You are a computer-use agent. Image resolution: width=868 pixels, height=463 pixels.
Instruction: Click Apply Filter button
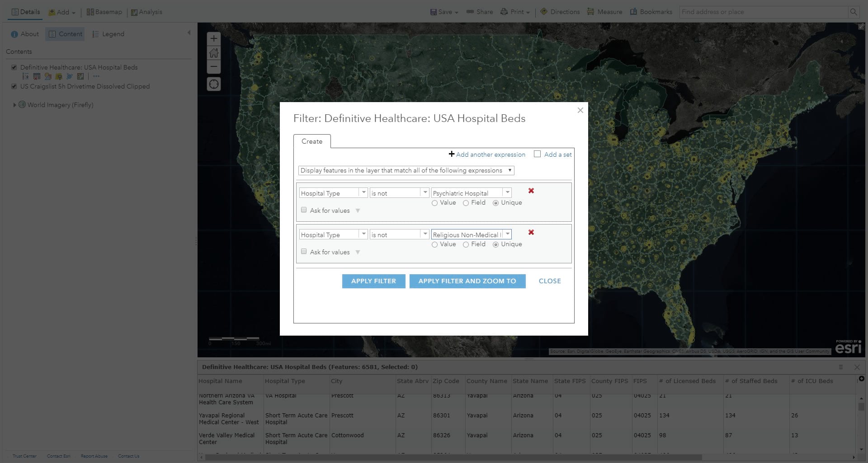pyautogui.click(x=373, y=281)
